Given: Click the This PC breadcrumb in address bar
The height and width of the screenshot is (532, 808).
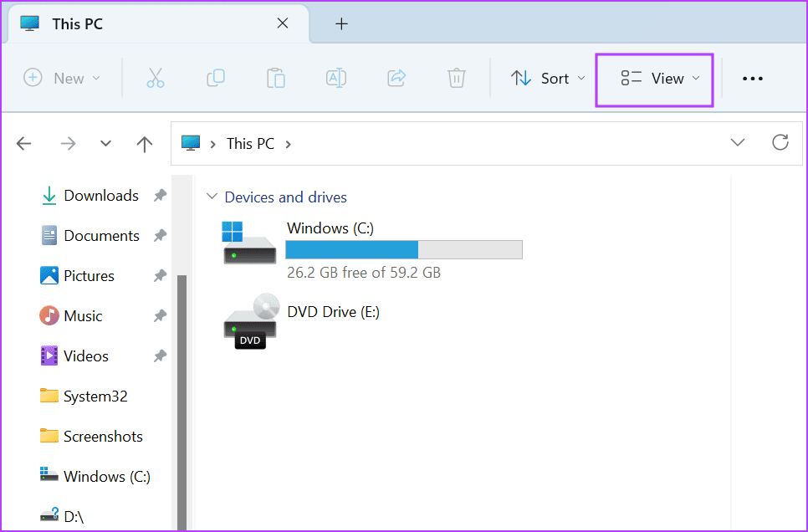Looking at the screenshot, I should [250, 143].
